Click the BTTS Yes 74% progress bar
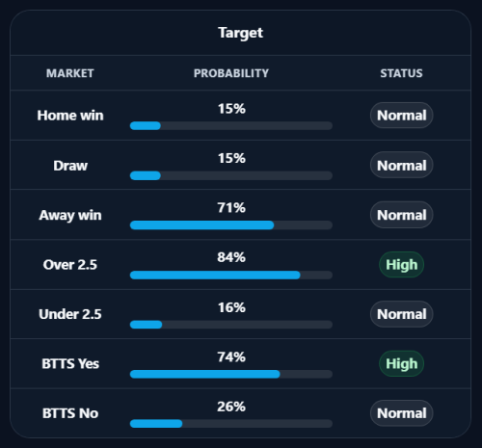This screenshot has height=448, width=482. pos(231,374)
